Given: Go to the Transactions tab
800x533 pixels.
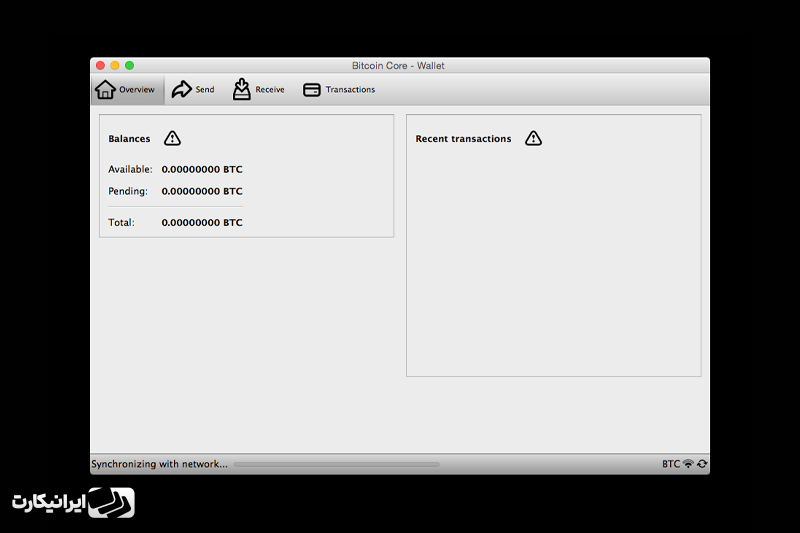Looking at the screenshot, I should point(339,90).
